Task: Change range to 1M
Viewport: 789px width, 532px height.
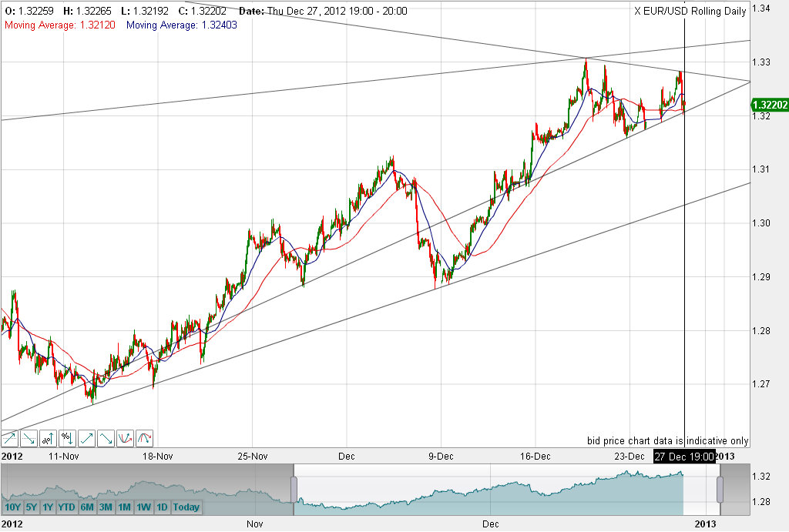Action: point(125,507)
